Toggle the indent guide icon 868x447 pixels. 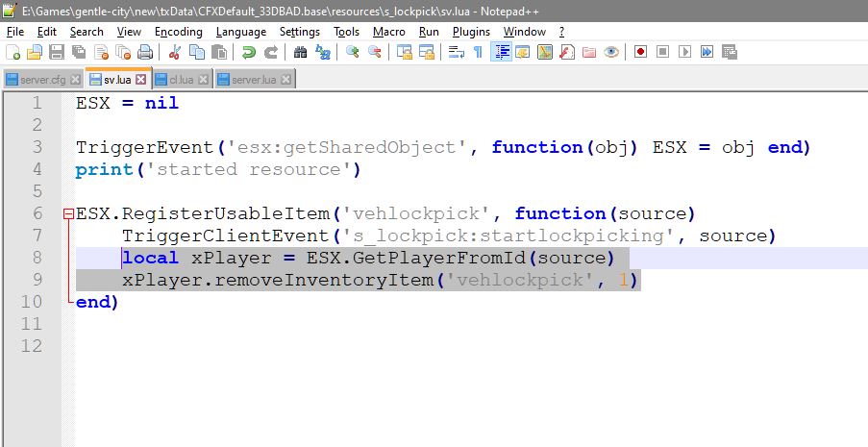501,53
